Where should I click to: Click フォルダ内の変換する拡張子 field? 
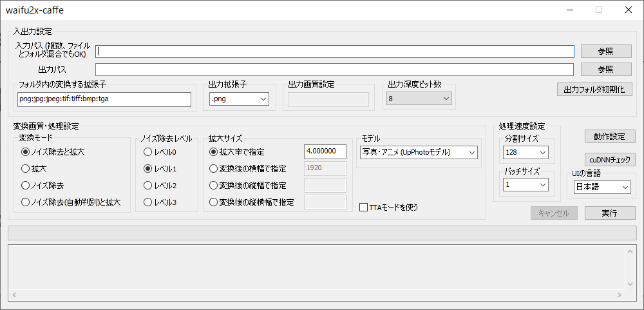coord(104,99)
